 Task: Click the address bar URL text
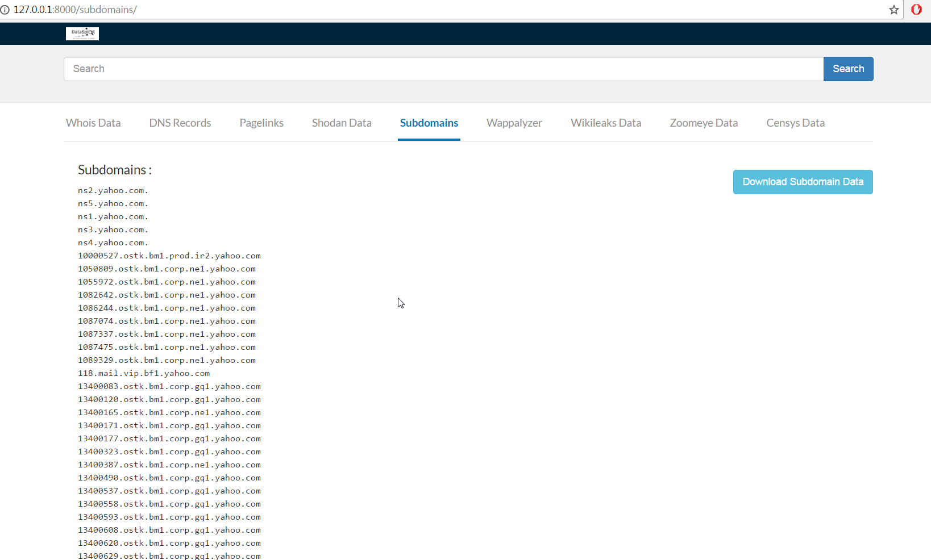75,10
